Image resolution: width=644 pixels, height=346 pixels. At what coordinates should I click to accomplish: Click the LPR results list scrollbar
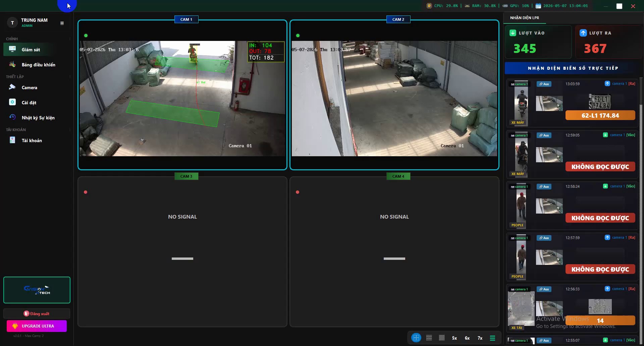pos(641,211)
